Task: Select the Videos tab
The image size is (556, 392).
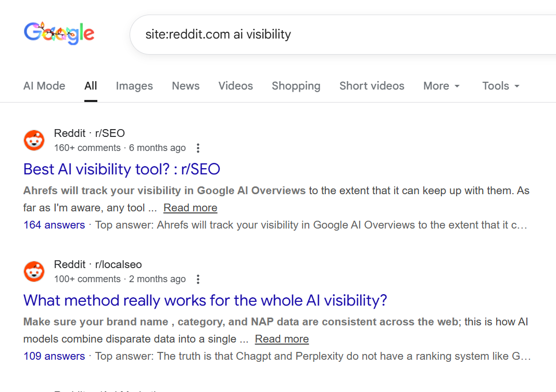Action: (235, 85)
